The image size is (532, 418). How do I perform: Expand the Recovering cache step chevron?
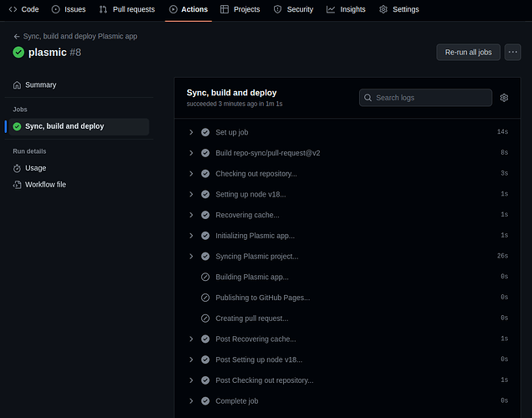191,215
